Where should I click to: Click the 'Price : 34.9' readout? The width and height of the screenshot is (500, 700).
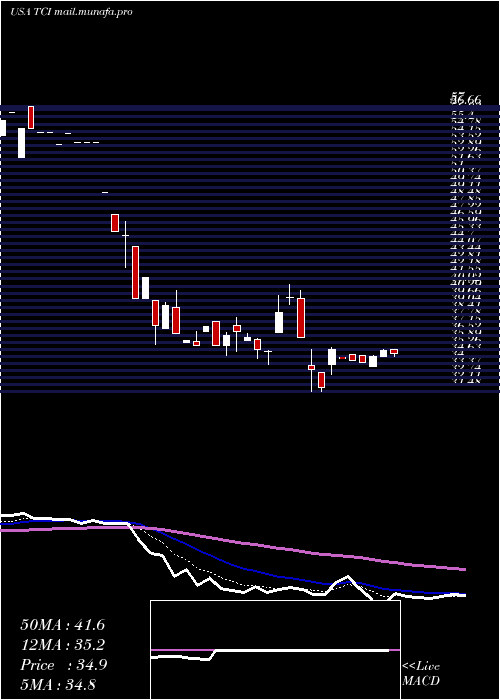click(x=63, y=665)
